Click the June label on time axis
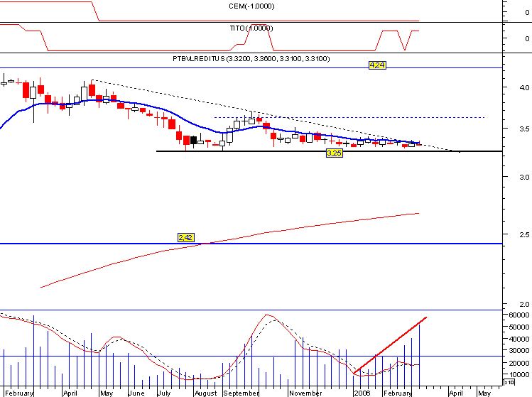This screenshot has height=397, width=532. click(x=136, y=393)
